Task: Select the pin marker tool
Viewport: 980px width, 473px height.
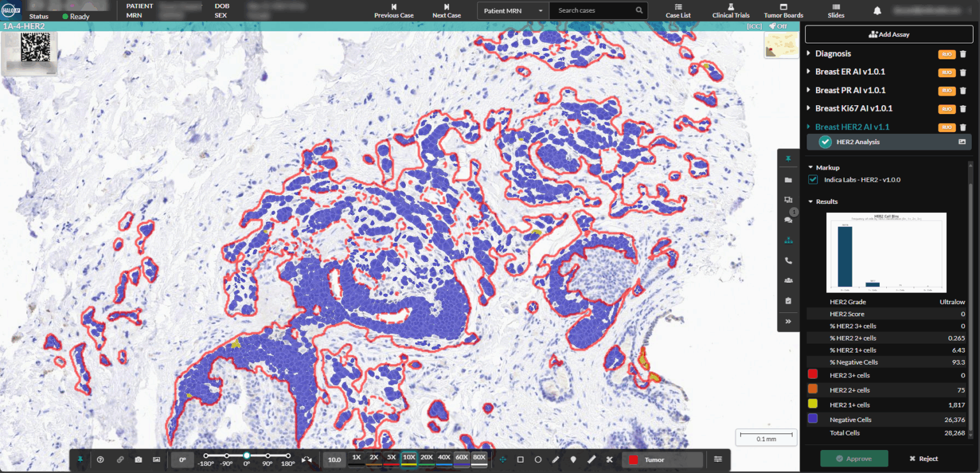Action: [x=574, y=458]
